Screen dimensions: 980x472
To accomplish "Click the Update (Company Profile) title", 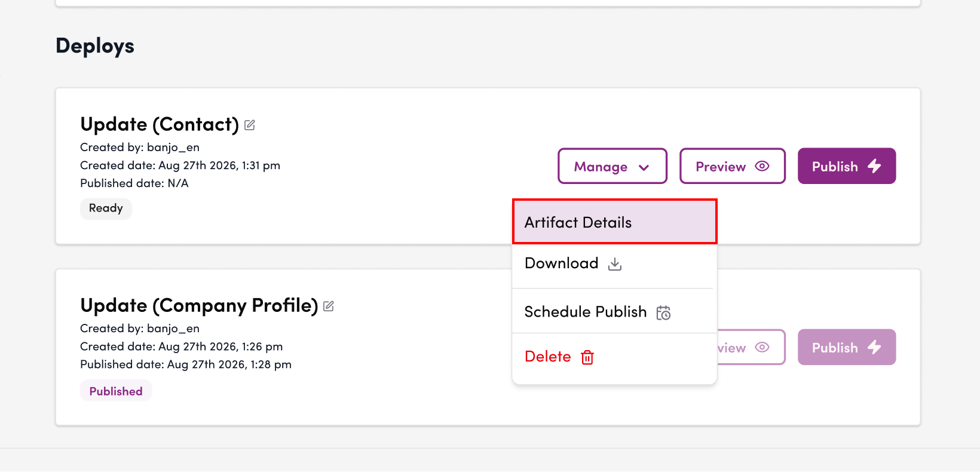I will pos(199,305).
